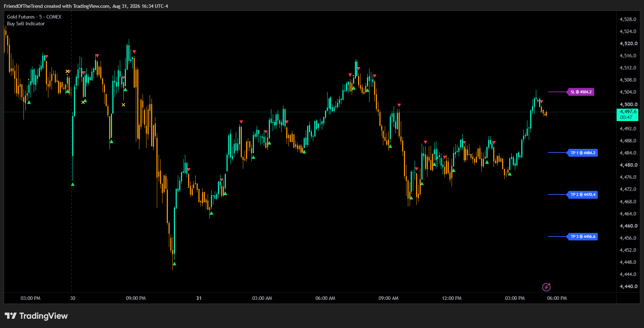Viewport: 644px width, 328px height.
Task: Click the 06:00 PM time axis label
Action: [557, 298]
